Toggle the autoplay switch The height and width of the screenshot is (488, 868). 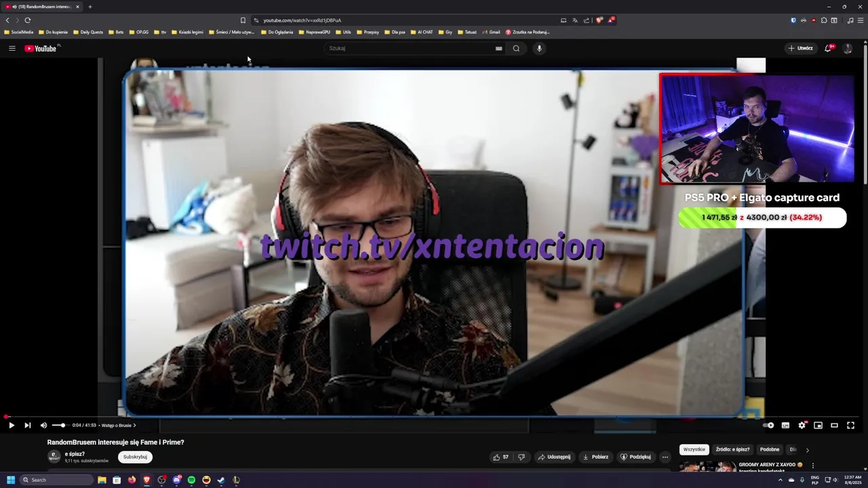(x=769, y=425)
